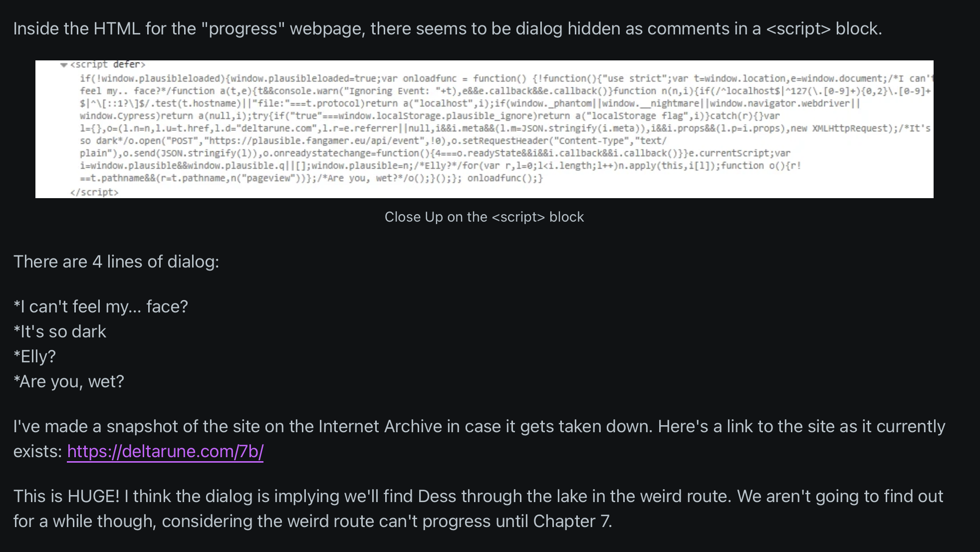Click the "There are 4 lines of dialog" text
Image resolution: width=980 pixels, height=552 pixels.
tap(116, 262)
